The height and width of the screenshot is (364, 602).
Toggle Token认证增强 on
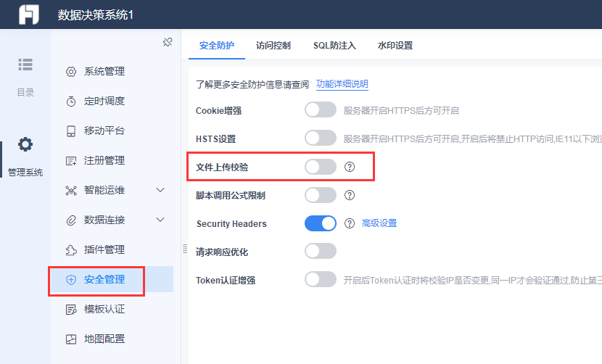click(321, 280)
